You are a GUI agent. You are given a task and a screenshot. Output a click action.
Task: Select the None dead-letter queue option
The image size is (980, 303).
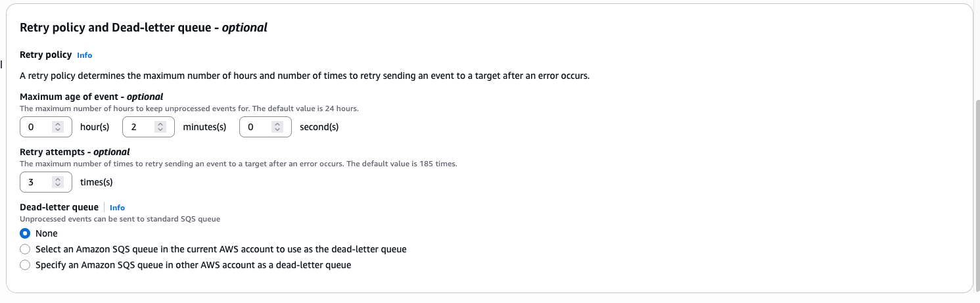[25, 233]
